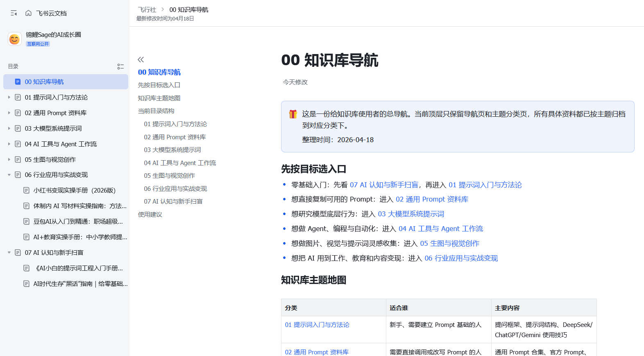Jump to outline item 06 行业应用与实战变现
This screenshot has height=356, width=644.
pos(175,189)
